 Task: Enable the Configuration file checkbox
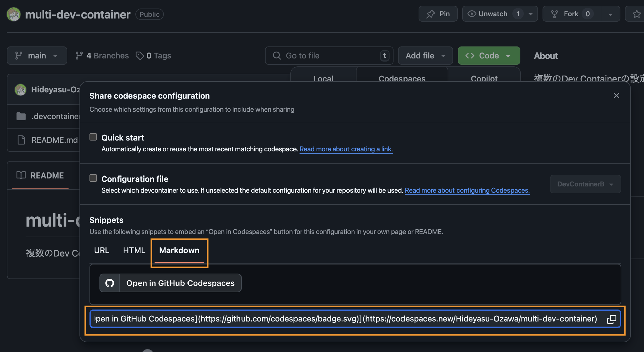tap(93, 178)
